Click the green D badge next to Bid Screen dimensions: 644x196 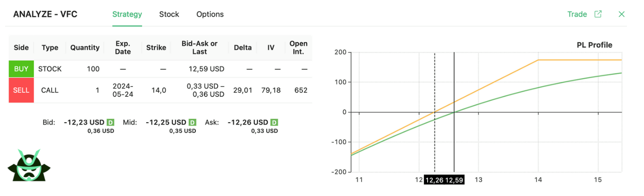pos(111,123)
